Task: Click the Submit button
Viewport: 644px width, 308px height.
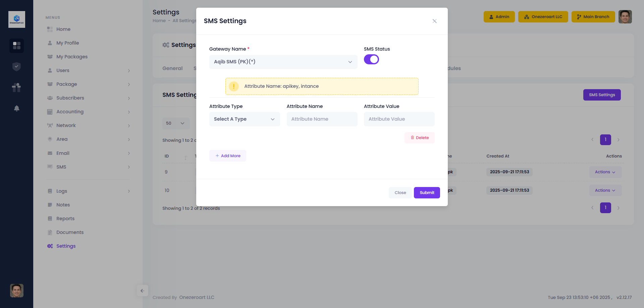Action: 427,193
